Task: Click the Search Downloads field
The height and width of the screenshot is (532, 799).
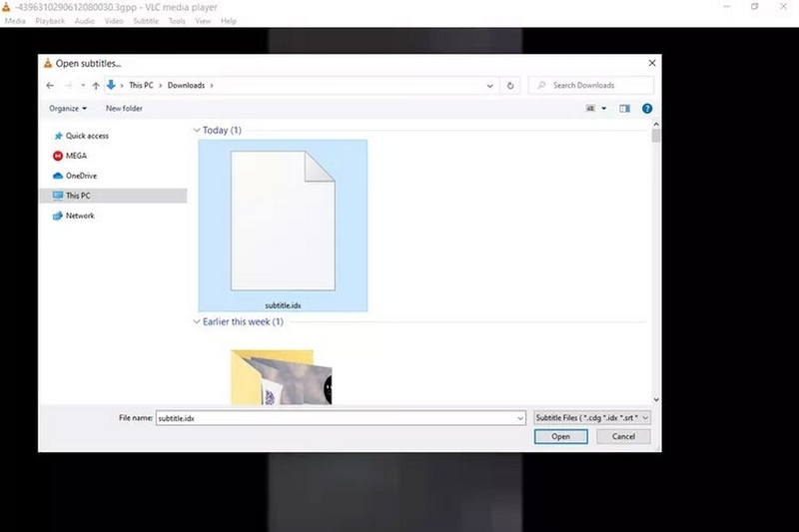Action: tap(591, 85)
